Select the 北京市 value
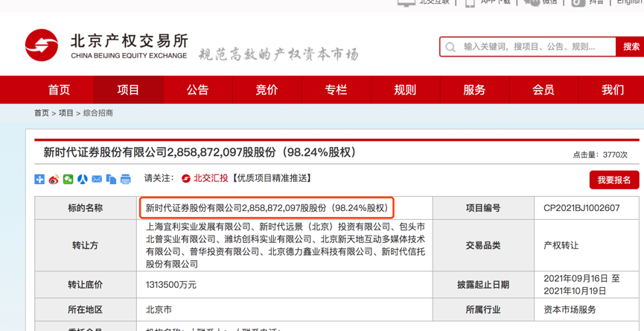Image resolution: width=644 pixels, height=331 pixels. (159, 309)
